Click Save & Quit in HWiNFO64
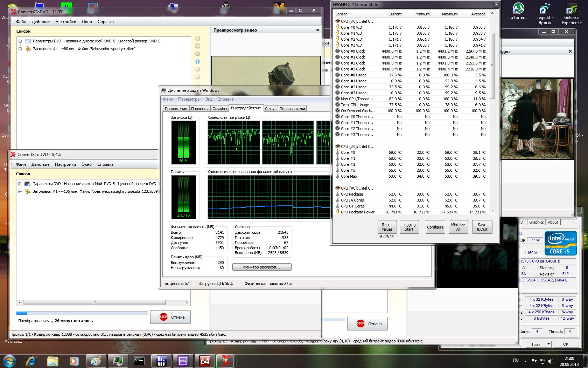The width and height of the screenshot is (588, 368). pyautogui.click(x=482, y=227)
